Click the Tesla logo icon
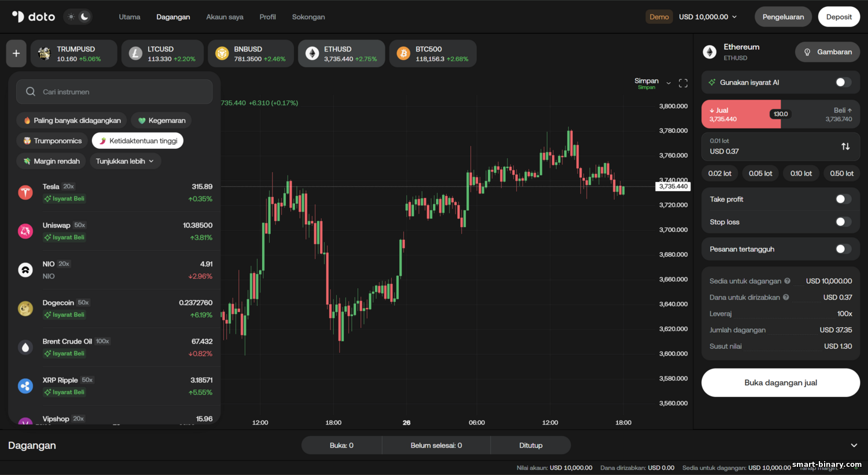Screen dimensions: 868x475 click(25, 192)
